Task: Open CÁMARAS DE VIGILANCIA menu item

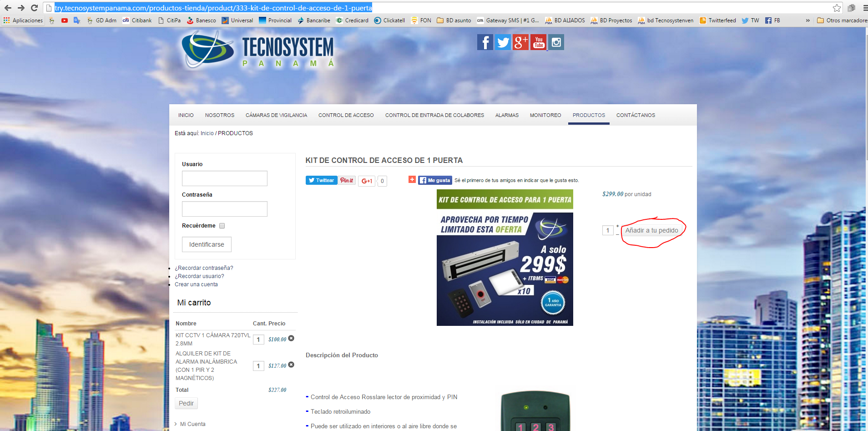Action: 277,115
